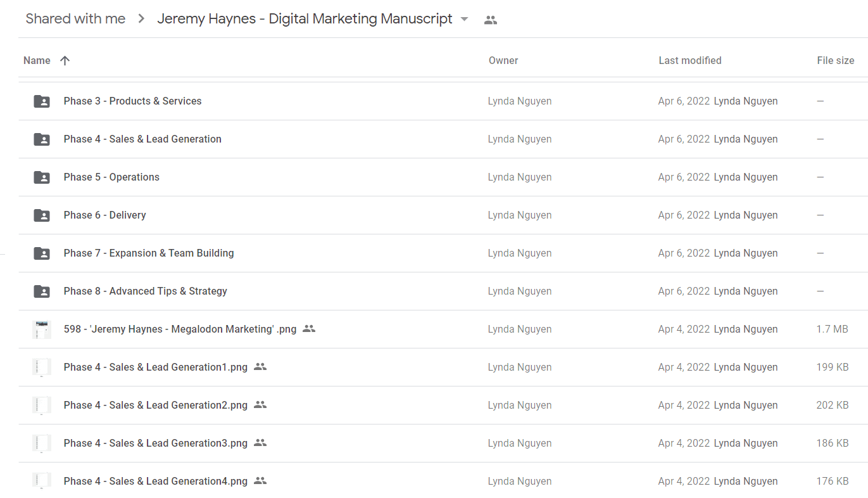Click the Phase 8 - Advanced Tips & Strategy folder icon
Screen dimensions: 868x498
[42, 291]
